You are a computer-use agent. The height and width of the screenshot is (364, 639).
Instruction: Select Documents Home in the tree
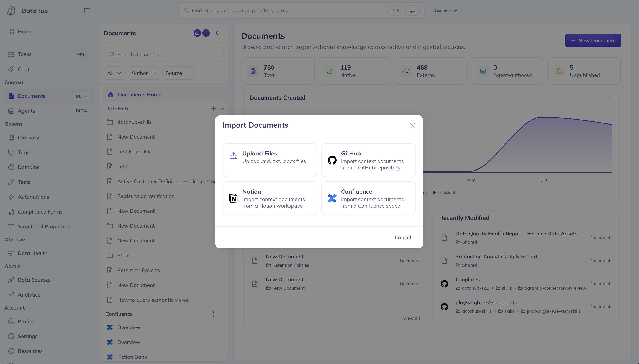[x=165, y=95]
